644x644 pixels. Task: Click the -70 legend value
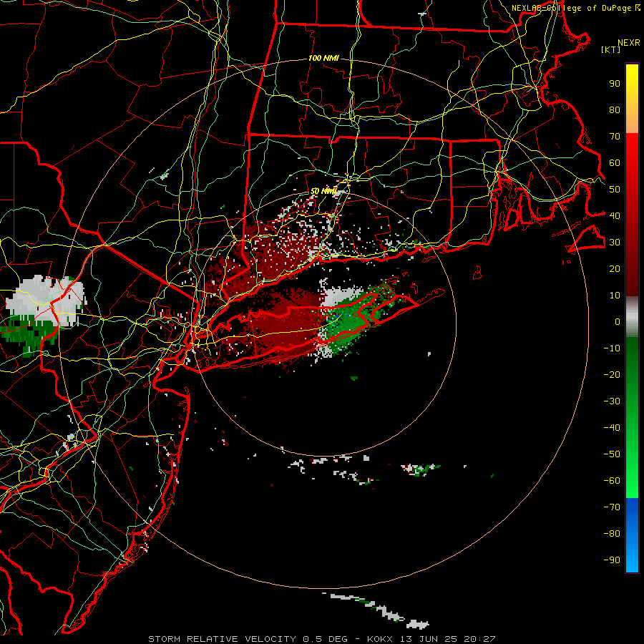(612, 507)
